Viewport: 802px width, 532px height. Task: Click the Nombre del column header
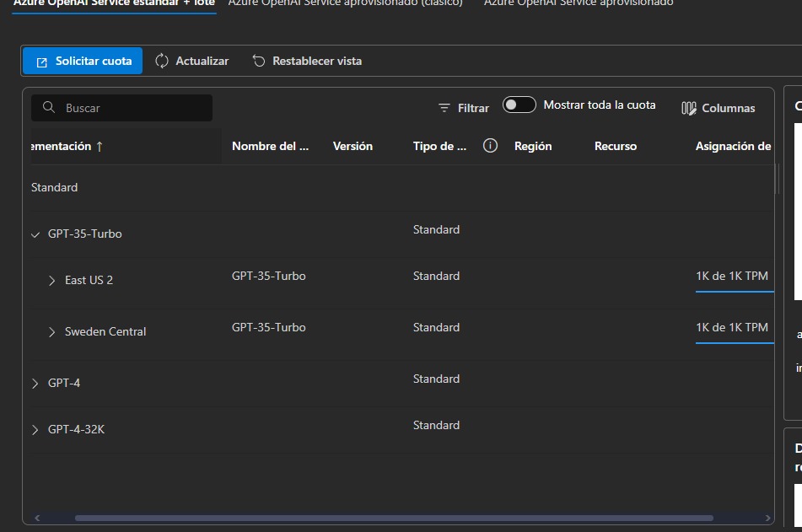coord(270,146)
